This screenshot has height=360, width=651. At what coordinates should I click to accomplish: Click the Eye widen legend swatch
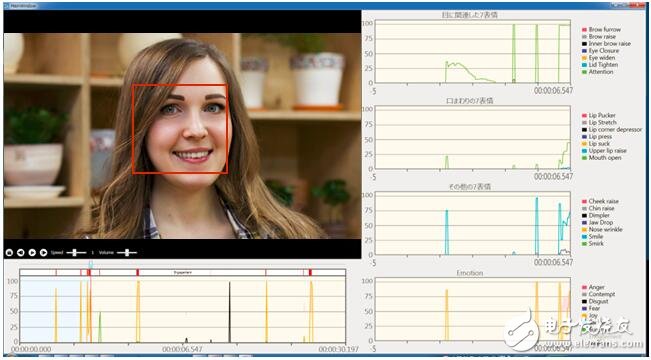coord(585,58)
